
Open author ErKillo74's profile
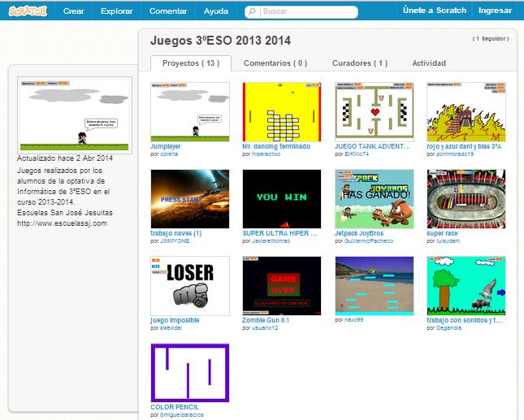pos(357,154)
